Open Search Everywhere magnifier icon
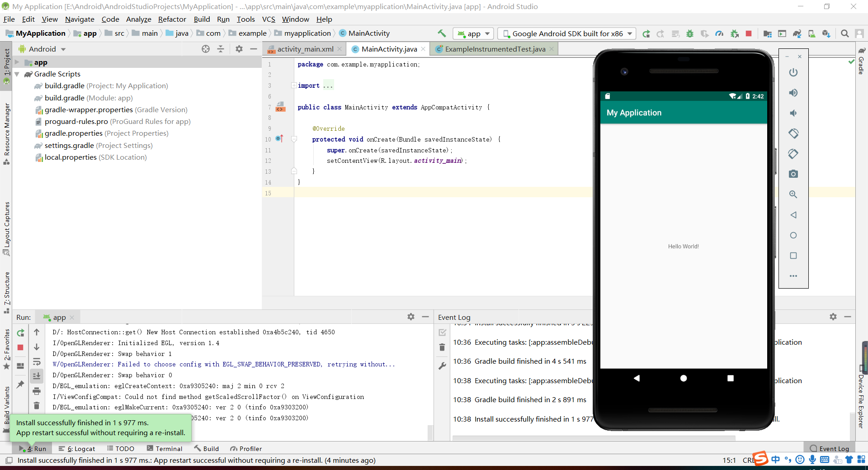 click(844, 33)
